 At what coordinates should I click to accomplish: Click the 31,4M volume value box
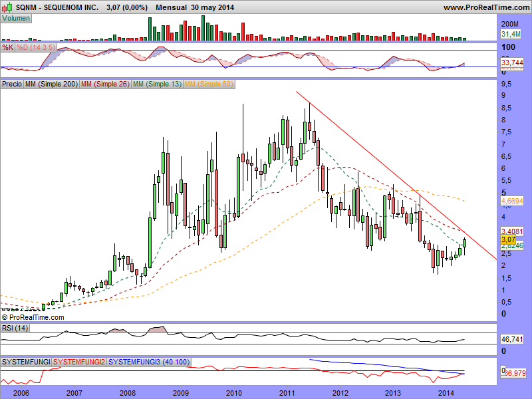point(511,34)
